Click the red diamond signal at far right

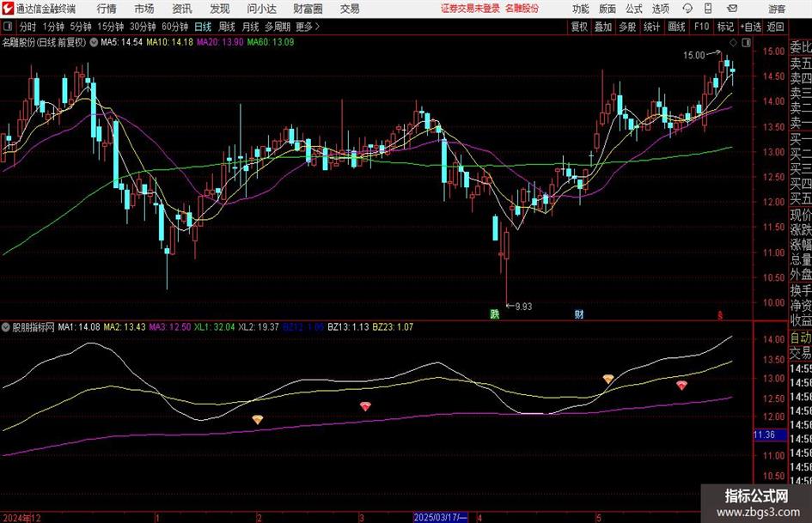coord(681,386)
